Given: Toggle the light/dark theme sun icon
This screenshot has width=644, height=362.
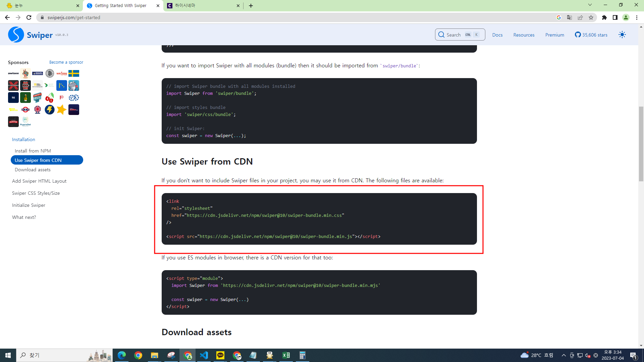Looking at the screenshot, I should (x=622, y=35).
